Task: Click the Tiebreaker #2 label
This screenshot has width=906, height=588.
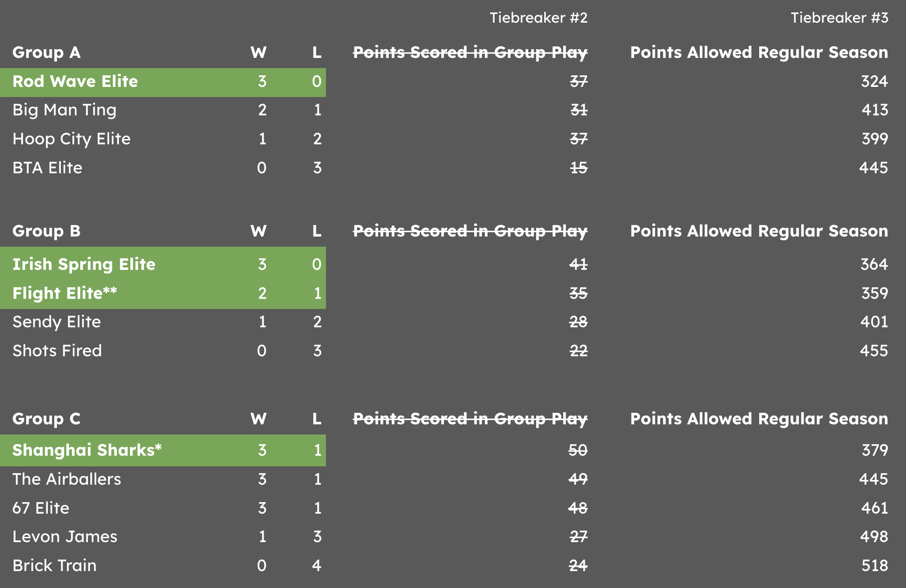Action: pyautogui.click(x=538, y=18)
